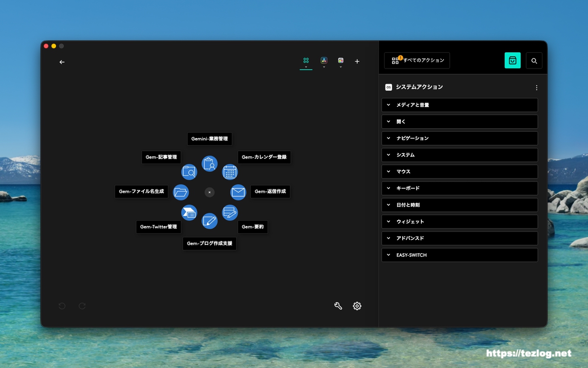This screenshot has width=588, height=368.
Task: Select the Gem-業務管理 clipboard icon
Action: click(x=210, y=164)
